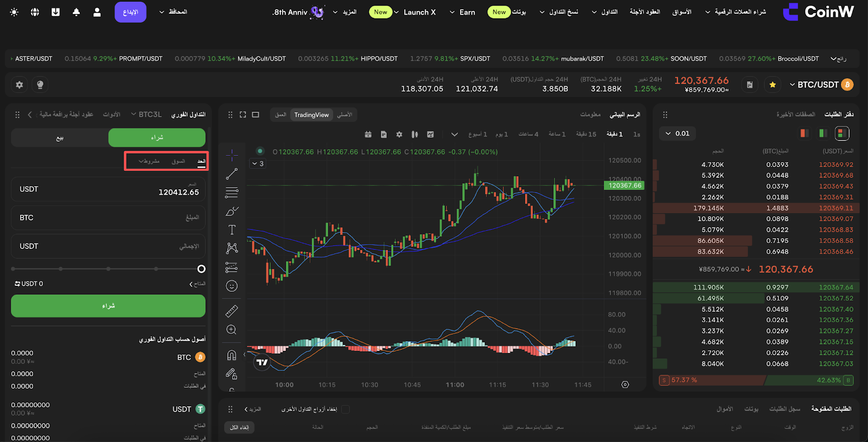Expand the المزيد more menu in header
Image resolution: width=868 pixels, height=442 pixels.
click(x=345, y=12)
